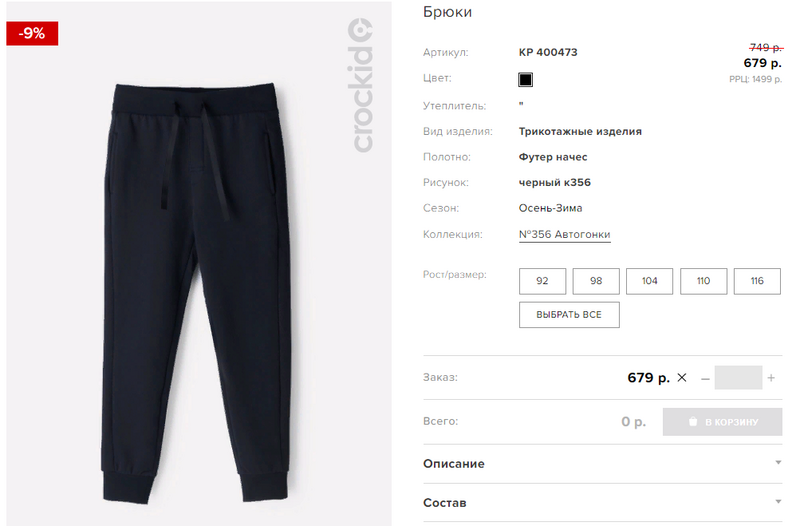Choose size 110
The image size is (800, 526).
[x=704, y=281]
